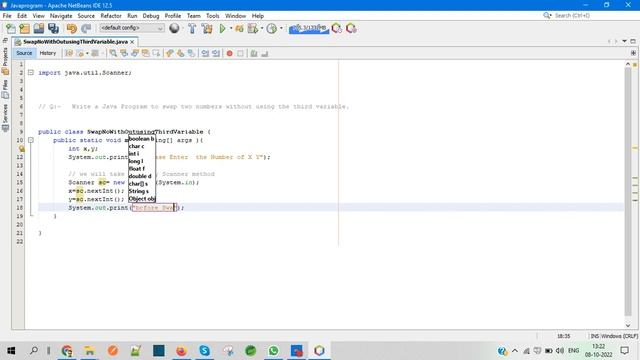The width and height of the screenshot is (640, 360).
Task: Click the Undo arrow icon
Action: tap(71, 28)
